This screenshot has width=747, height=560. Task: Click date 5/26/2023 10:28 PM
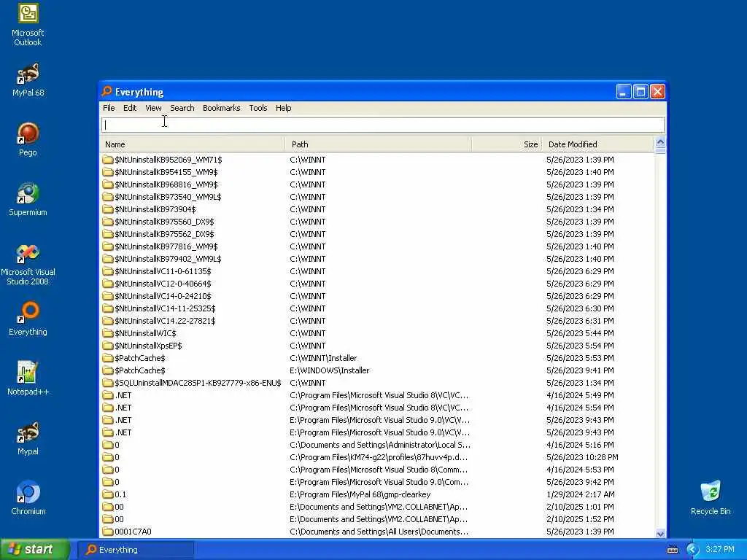pyautogui.click(x=582, y=457)
